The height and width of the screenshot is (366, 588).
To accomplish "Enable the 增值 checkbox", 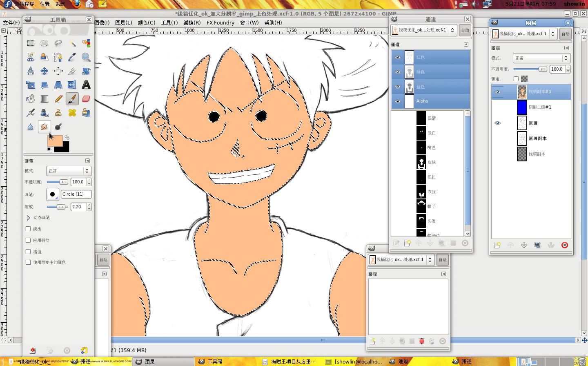I will pyautogui.click(x=28, y=252).
